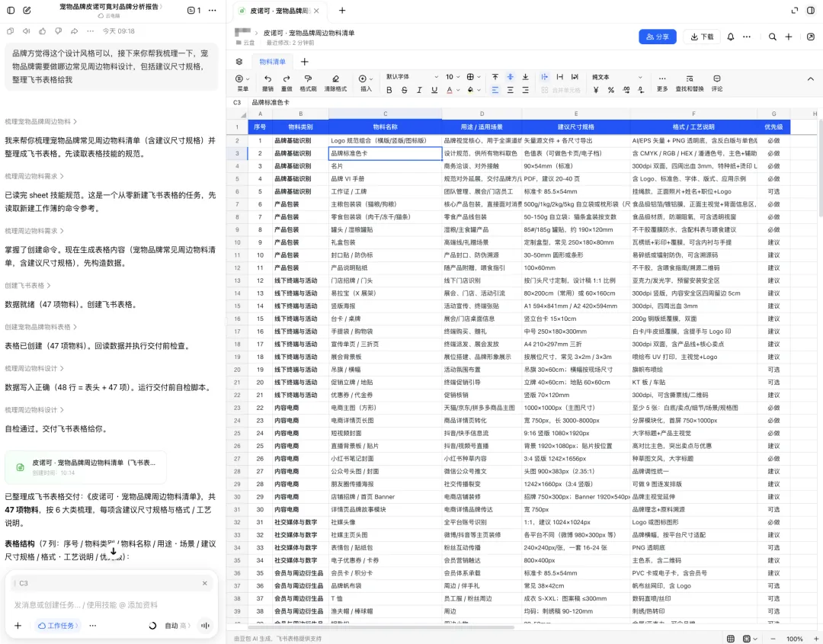Center text horizontally in cell
This screenshot has height=644, width=823.
(510, 90)
